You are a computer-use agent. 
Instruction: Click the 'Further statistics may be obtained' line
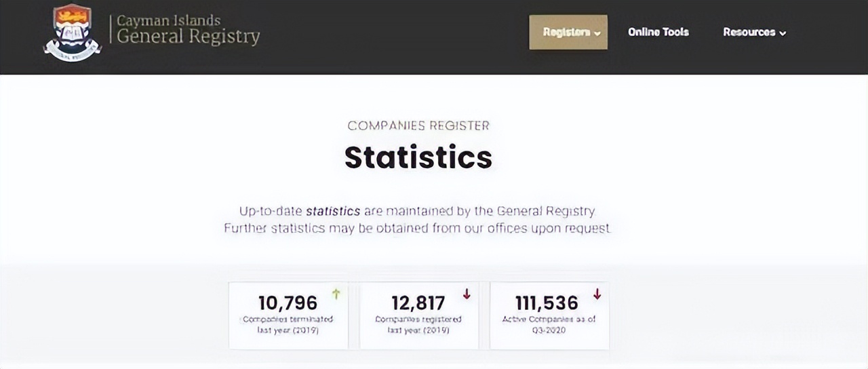(417, 229)
